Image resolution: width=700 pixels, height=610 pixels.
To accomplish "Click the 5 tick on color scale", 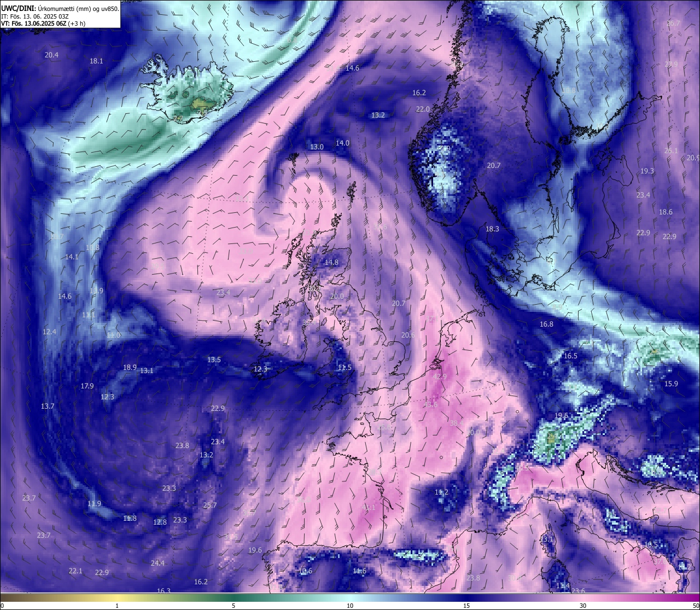I will coord(234,606).
